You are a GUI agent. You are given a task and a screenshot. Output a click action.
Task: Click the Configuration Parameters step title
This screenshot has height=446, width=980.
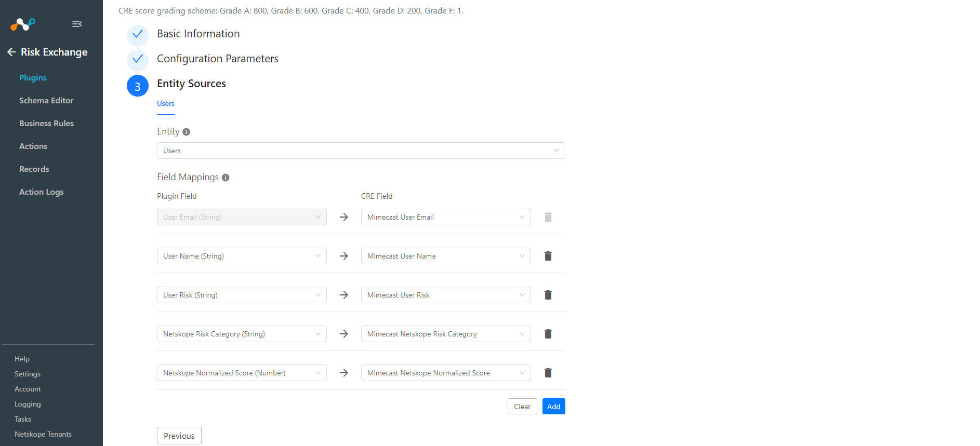click(218, 59)
